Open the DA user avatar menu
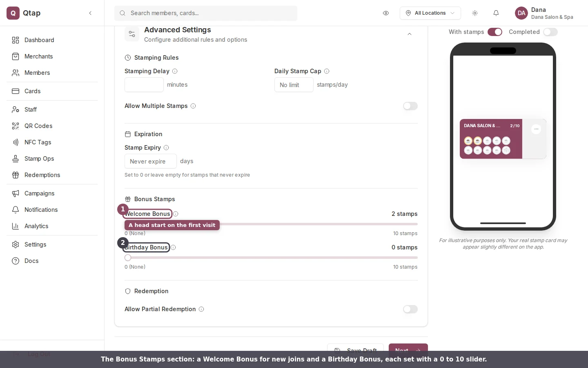588x368 pixels. pos(521,13)
